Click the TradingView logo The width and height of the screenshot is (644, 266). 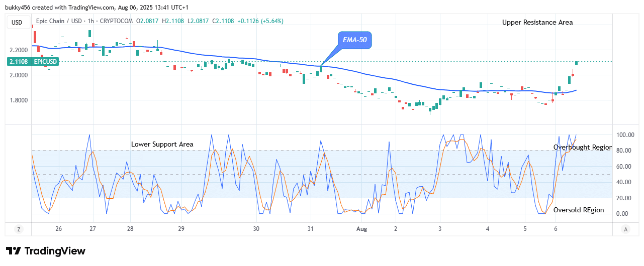point(46,251)
